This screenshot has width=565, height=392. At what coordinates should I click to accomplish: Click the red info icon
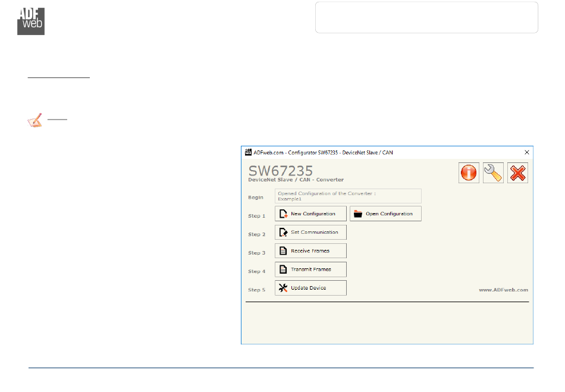click(469, 173)
